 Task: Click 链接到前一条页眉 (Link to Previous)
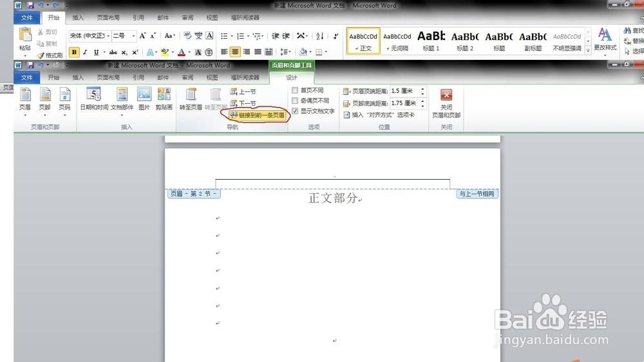(x=256, y=115)
